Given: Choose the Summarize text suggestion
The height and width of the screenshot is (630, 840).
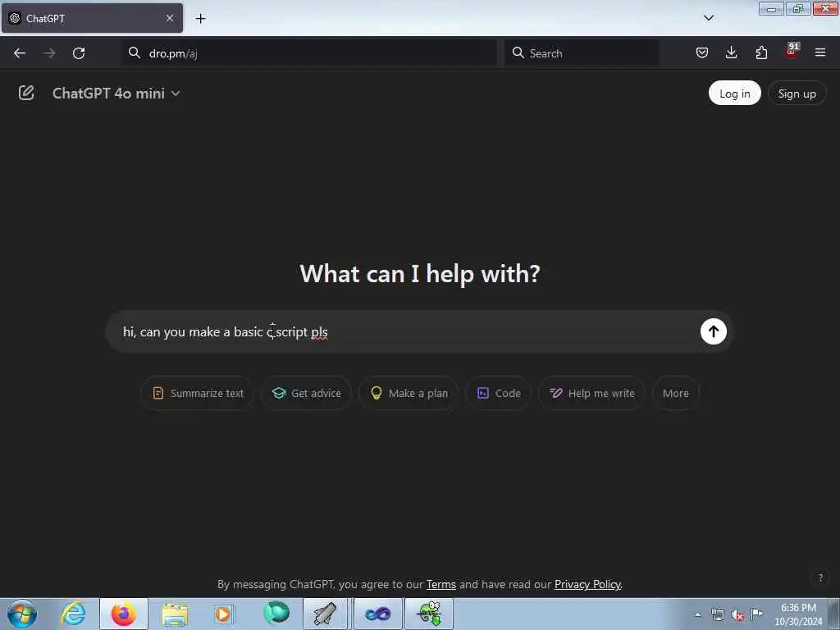Looking at the screenshot, I should [197, 393].
